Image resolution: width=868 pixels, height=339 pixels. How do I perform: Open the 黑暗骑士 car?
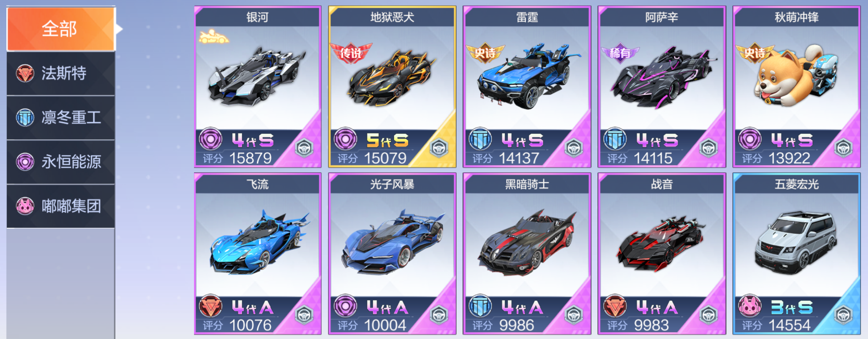(527, 254)
